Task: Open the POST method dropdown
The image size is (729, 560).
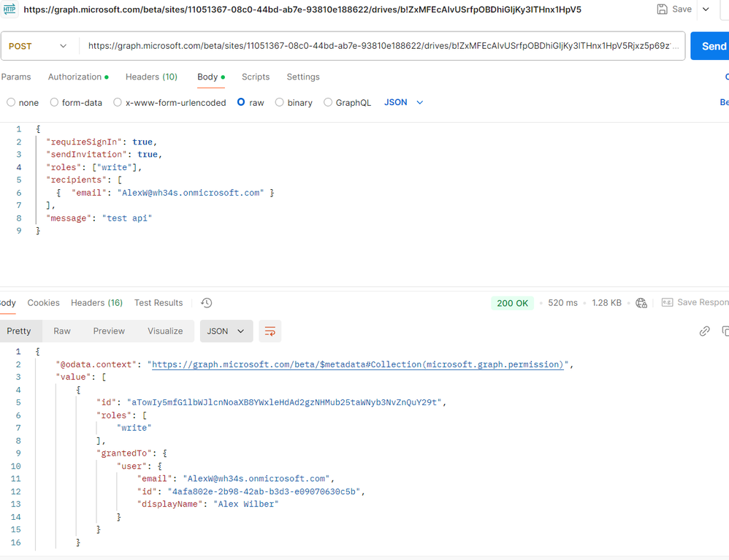Action: point(38,46)
